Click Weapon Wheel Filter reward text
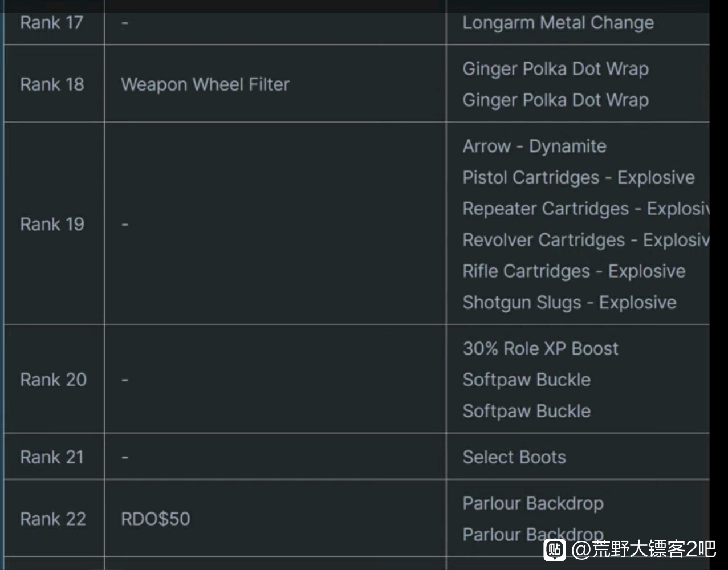This screenshot has height=570, width=728. [x=205, y=84]
